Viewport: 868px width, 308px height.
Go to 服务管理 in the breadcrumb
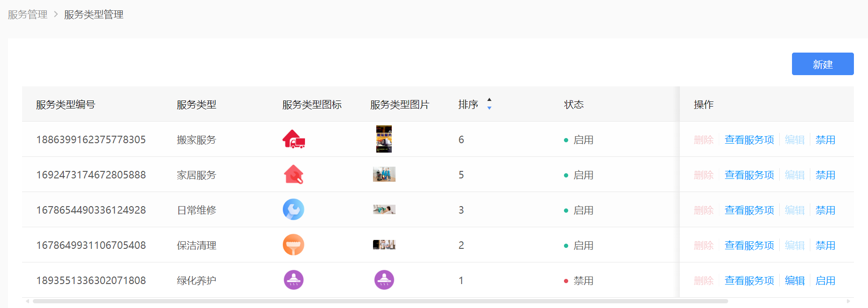tap(28, 15)
